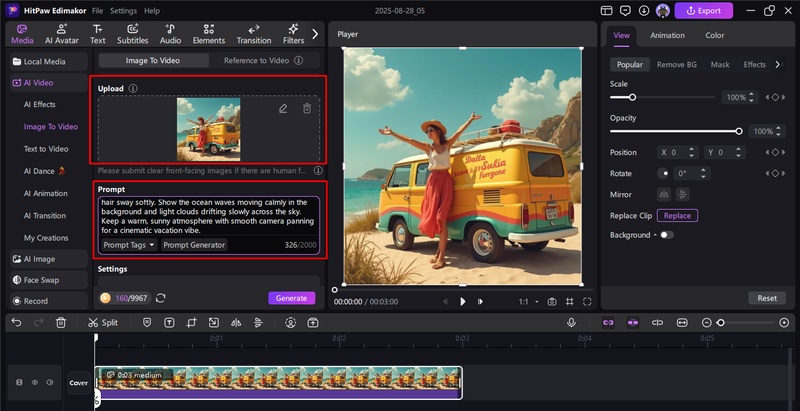This screenshot has width=800, height=411.
Task: Open AI Animation in sidebar
Action: [45, 193]
